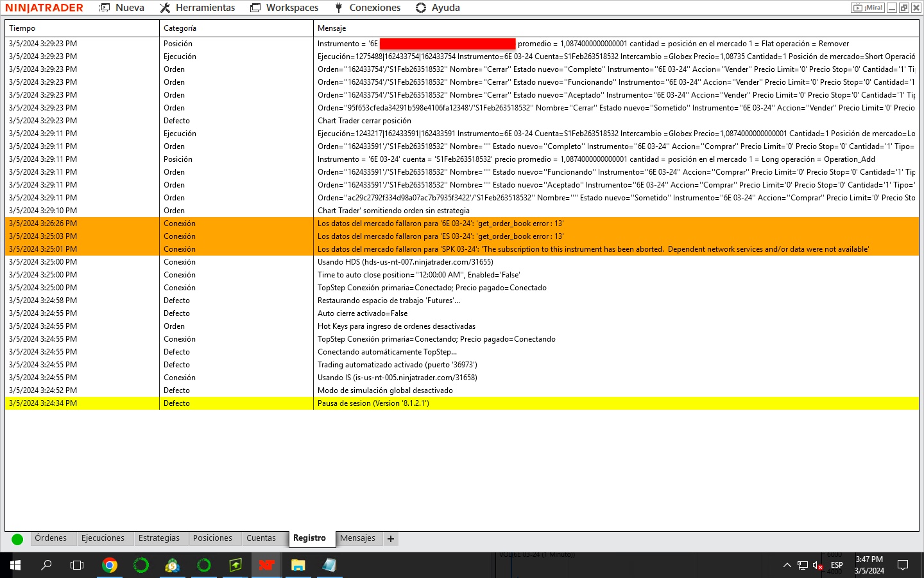Select Ejecución row with Precio=1,08735
The image size is (924, 578).
coord(462,57)
